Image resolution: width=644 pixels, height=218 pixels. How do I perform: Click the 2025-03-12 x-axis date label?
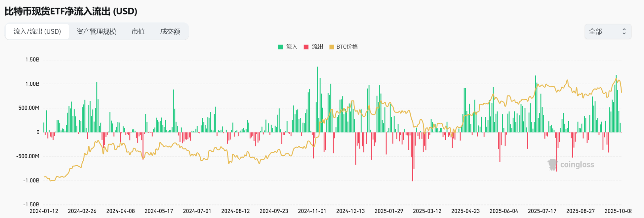point(427,211)
